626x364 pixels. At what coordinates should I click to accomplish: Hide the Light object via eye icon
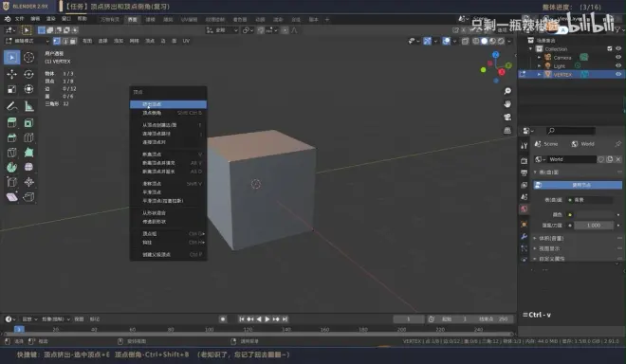[618, 65]
